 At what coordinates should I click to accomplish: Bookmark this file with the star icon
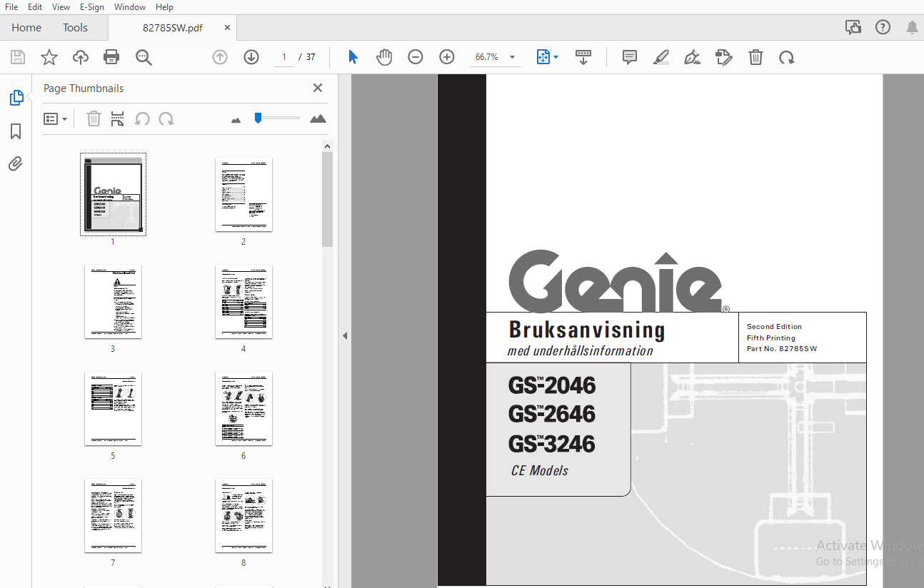49,57
